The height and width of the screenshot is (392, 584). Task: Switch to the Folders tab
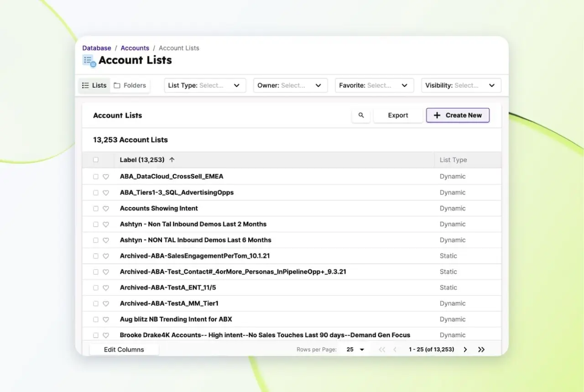point(130,85)
